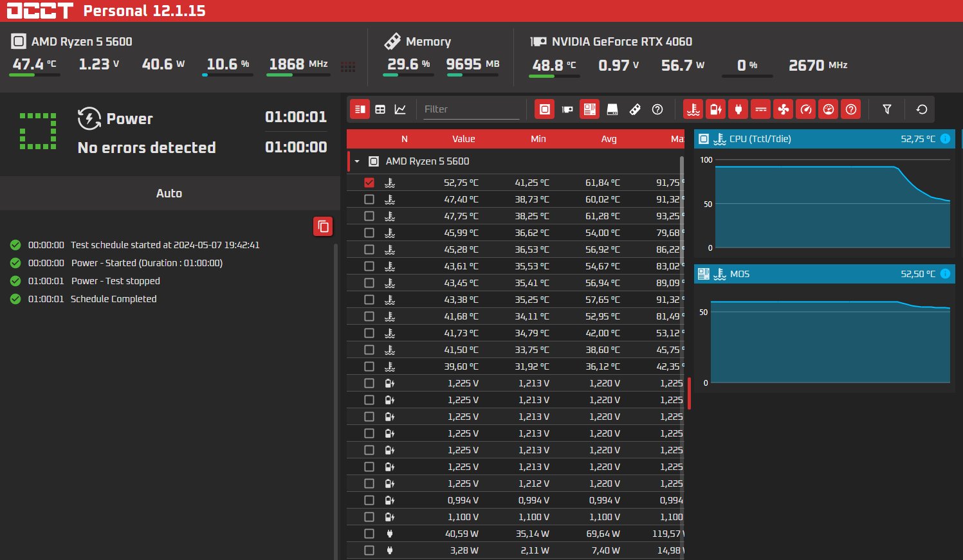Image resolution: width=963 pixels, height=560 pixels.
Task: Select the Auto tab
Action: (169, 194)
